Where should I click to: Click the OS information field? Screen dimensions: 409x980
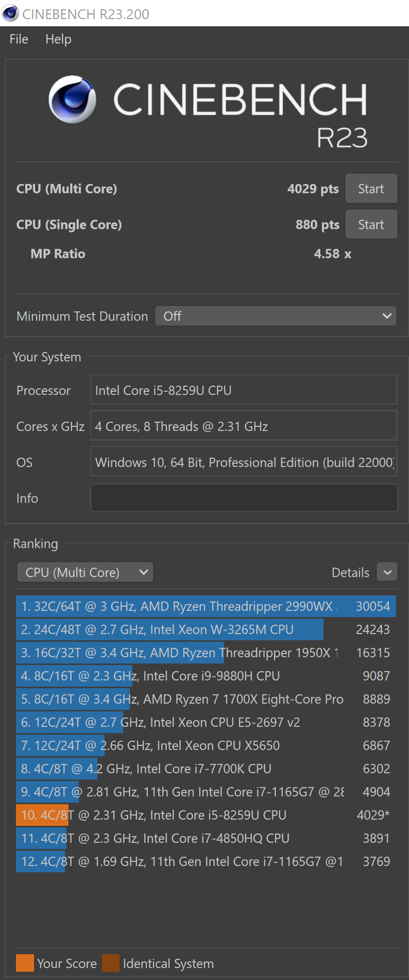pos(244,462)
